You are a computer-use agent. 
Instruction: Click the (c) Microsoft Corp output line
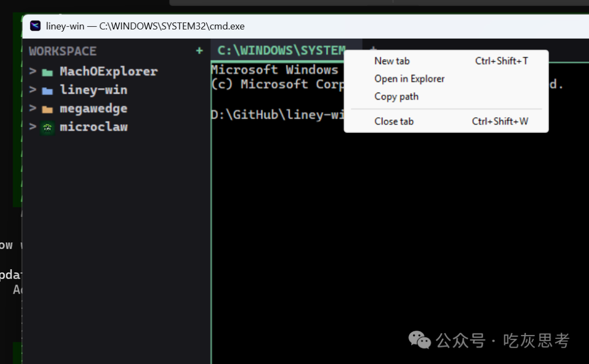pyautogui.click(x=278, y=84)
